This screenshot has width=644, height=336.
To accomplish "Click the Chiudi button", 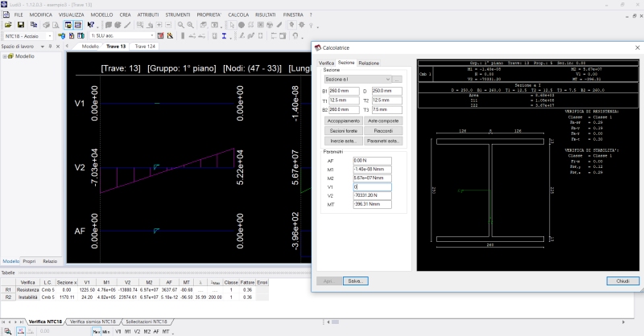I will click(622, 281).
